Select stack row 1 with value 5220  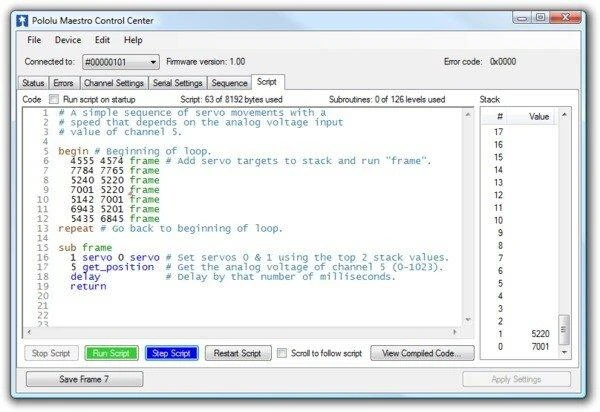(x=520, y=334)
